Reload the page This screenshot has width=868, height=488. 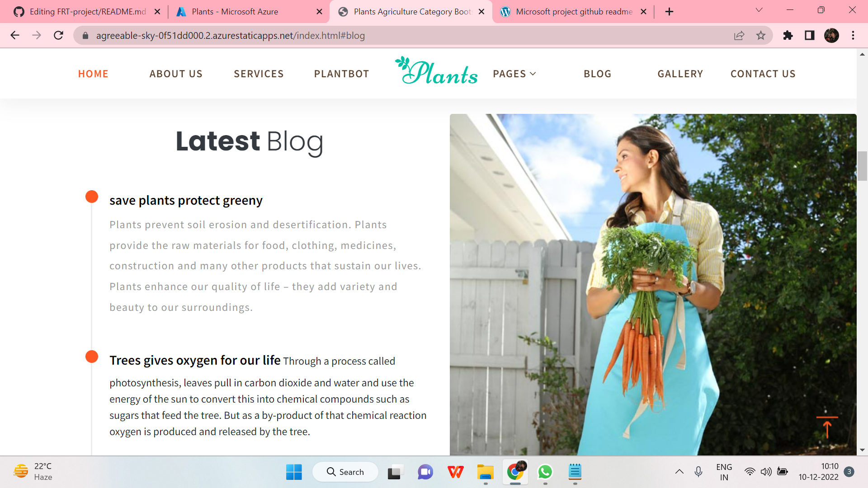pos(58,35)
